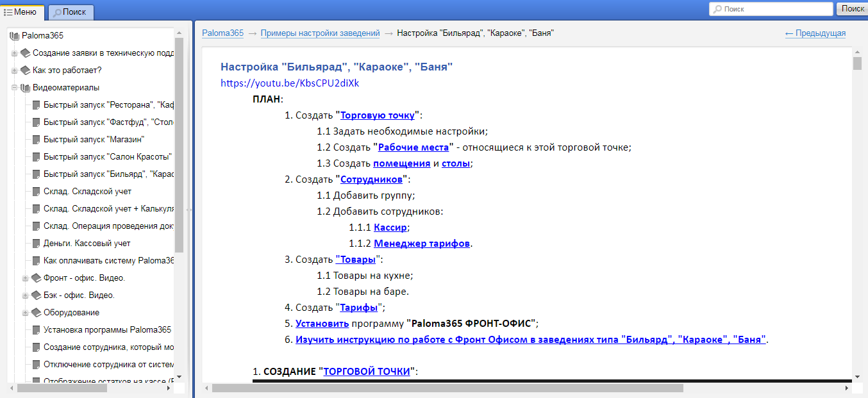Open the Тарифы link

359,308
